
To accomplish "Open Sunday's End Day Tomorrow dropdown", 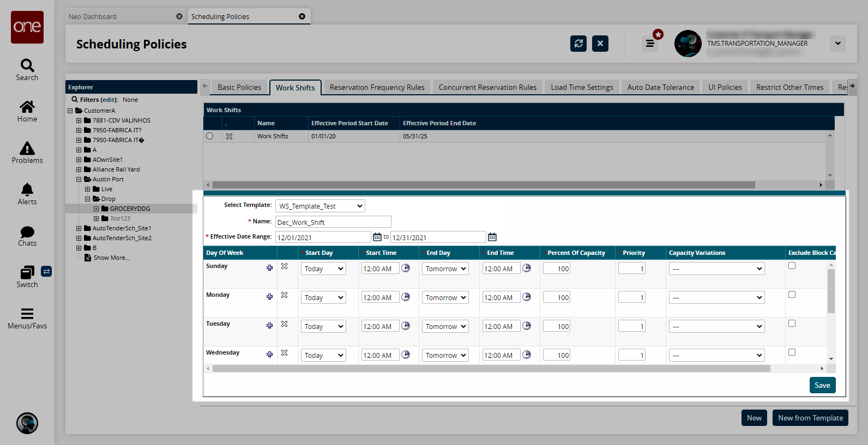I will [x=445, y=269].
